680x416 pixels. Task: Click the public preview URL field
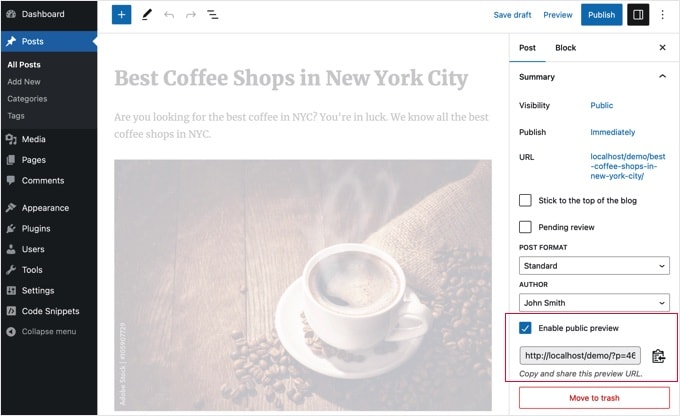580,356
